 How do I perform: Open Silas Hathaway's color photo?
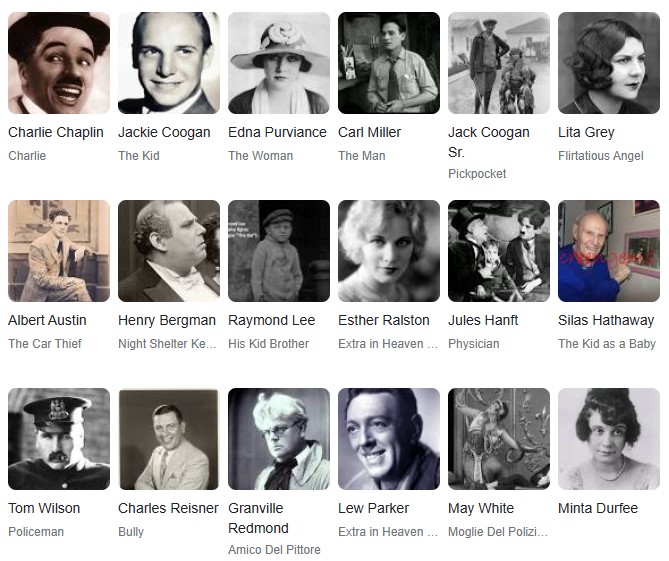point(609,251)
